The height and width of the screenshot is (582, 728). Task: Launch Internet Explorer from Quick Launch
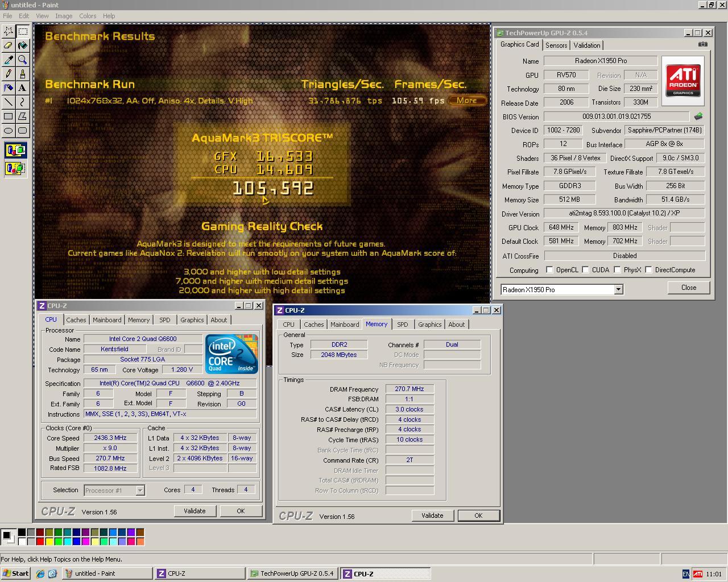40,574
